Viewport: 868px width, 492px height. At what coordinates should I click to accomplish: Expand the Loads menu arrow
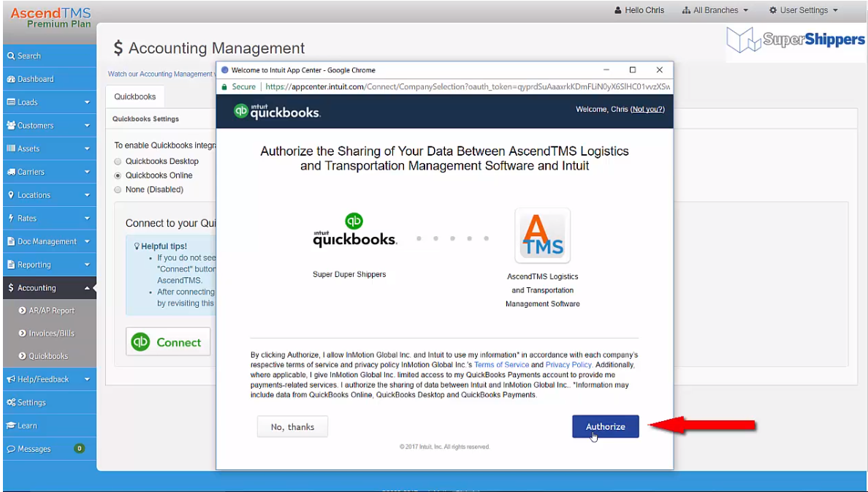[87, 102]
